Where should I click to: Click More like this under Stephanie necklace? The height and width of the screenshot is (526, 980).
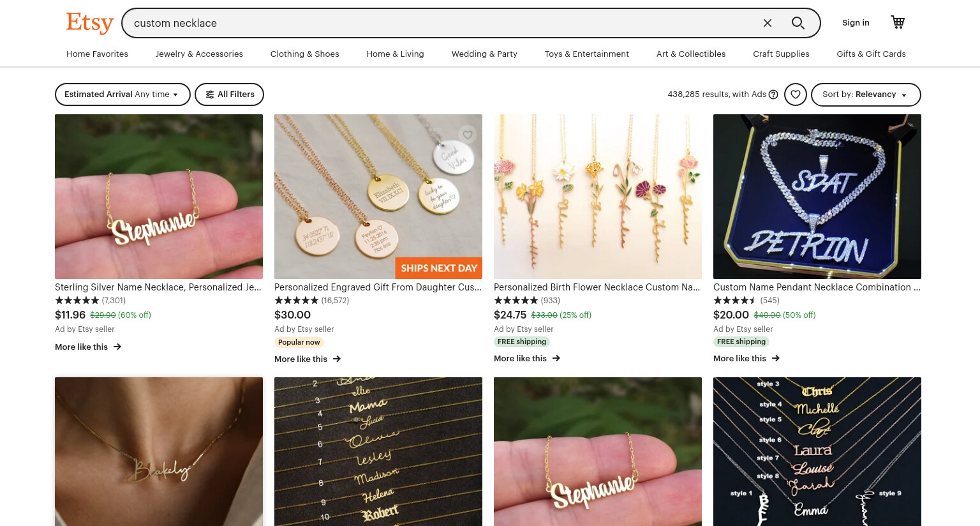click(88, 347)
